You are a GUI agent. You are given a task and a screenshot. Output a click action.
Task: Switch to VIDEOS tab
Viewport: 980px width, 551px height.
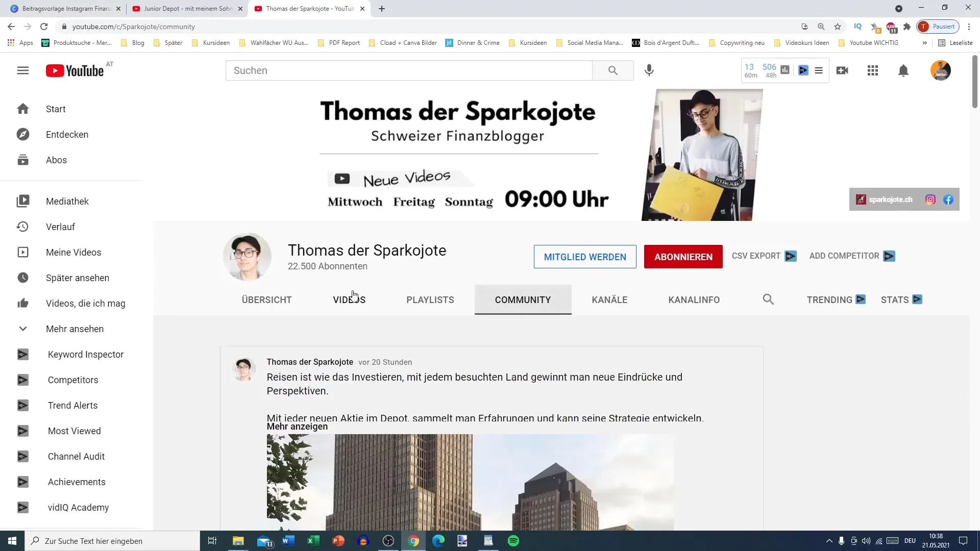349,299
